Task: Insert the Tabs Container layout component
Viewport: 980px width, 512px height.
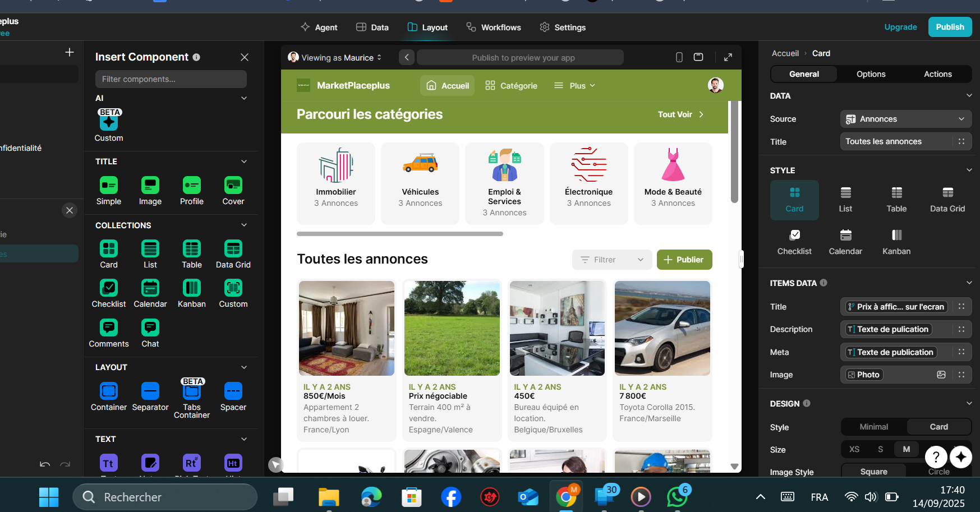Action: click(x=191, y=397)
